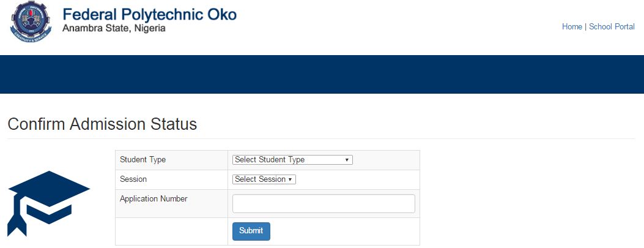The height and width of the screenshot is (248, 644).
Task: Go to the Home link
Action: [572, 27]
